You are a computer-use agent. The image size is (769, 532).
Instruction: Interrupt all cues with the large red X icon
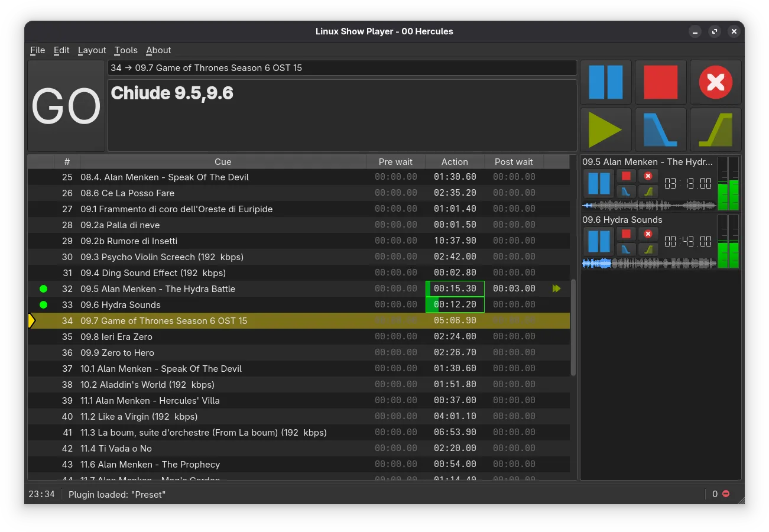point(715,82)
